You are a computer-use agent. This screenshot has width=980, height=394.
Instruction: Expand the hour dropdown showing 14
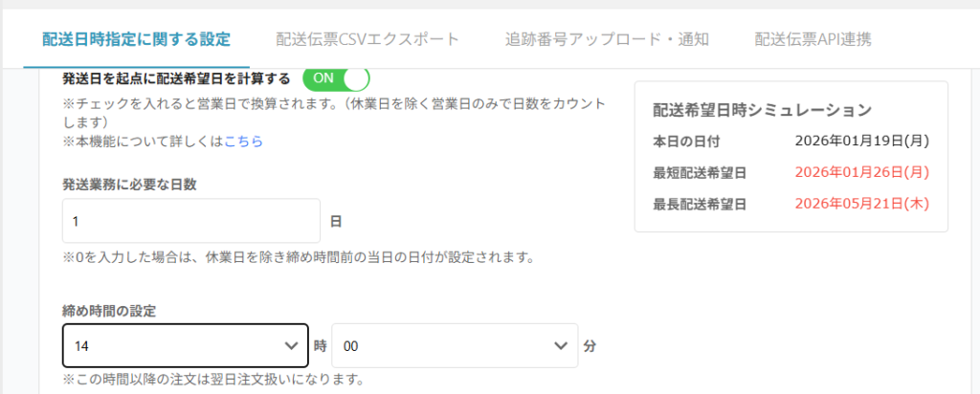pyautogui.click(x=185, y=345)
